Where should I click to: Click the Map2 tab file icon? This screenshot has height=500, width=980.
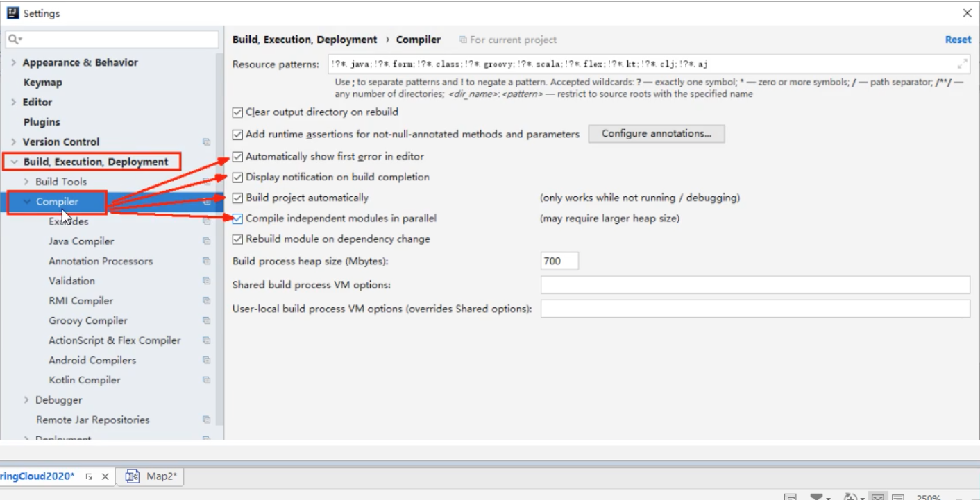point(133,476)
